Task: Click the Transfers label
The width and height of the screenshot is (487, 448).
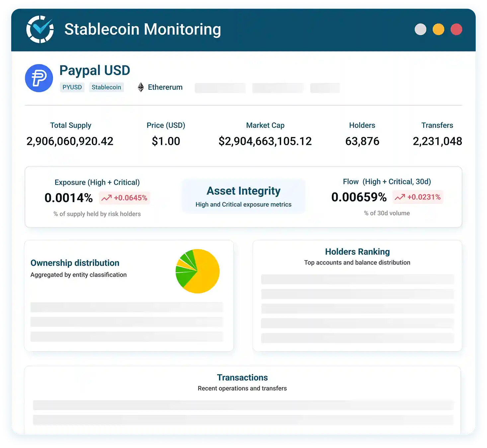Action: 437,126
